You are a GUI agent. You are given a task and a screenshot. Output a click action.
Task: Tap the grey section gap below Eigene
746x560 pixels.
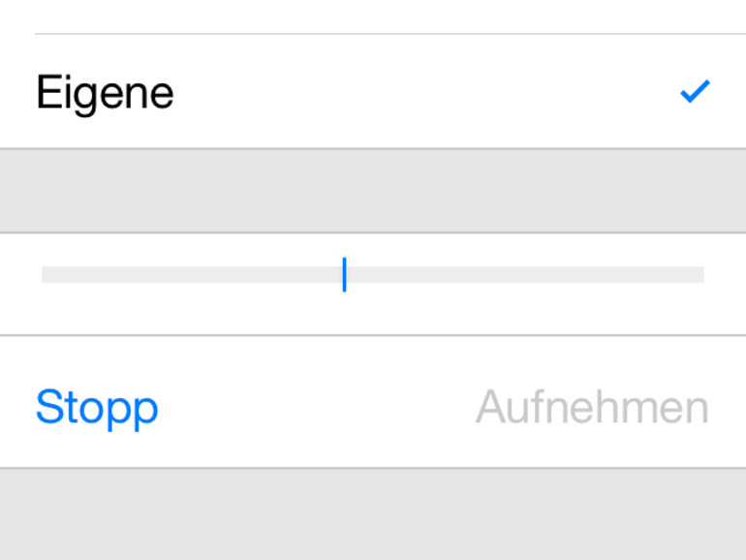373,191
